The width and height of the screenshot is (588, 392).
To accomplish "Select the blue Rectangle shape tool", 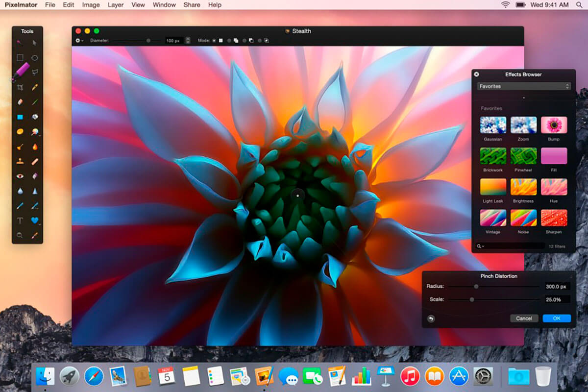I will 20,117.
